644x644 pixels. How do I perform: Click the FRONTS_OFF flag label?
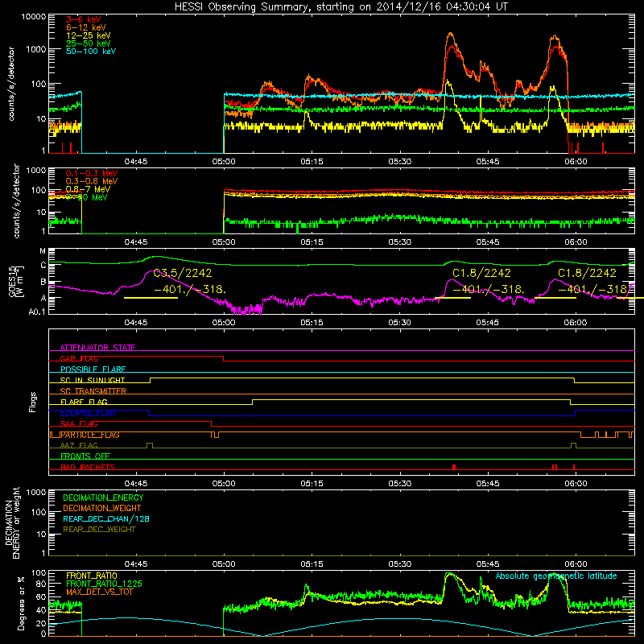pyautogui.click(x=85, y=456)
